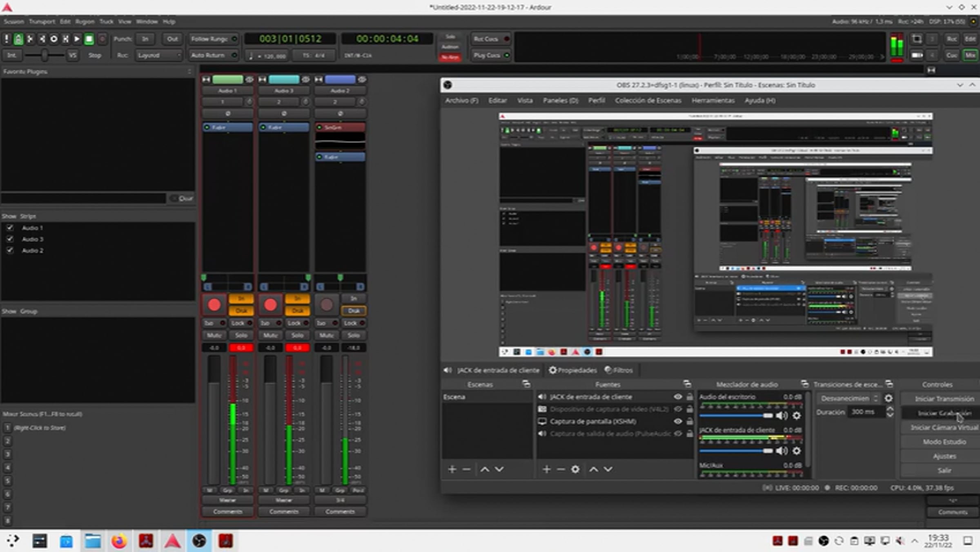Image resolution: width=980 pixels, height=552 pixels.
Task: Click the MIDI panic exclamation icon
Action: (7, 39)
